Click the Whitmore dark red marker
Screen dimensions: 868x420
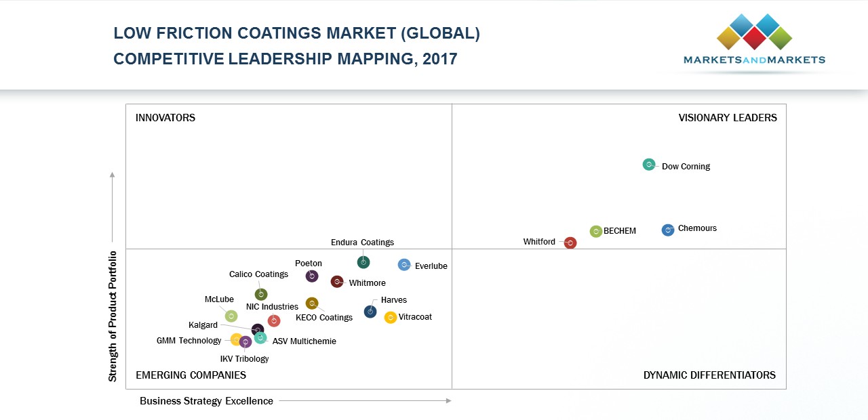coord(337,282)
